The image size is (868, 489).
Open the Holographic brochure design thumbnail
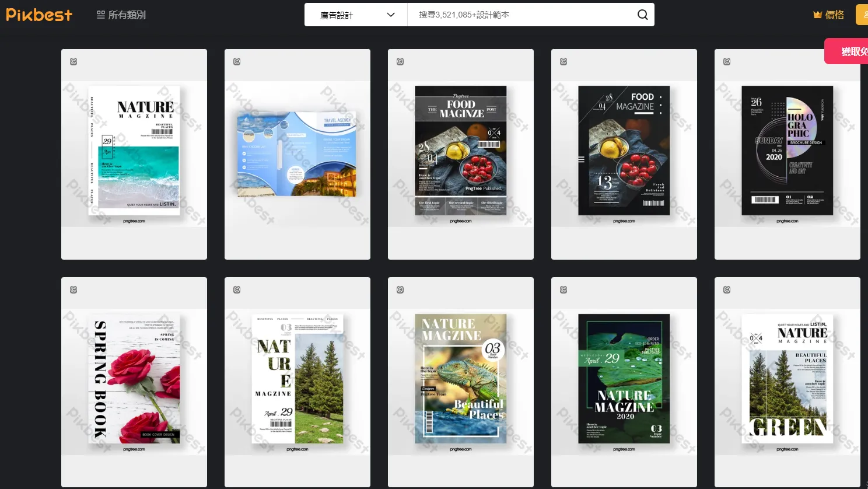coord(787,151)
